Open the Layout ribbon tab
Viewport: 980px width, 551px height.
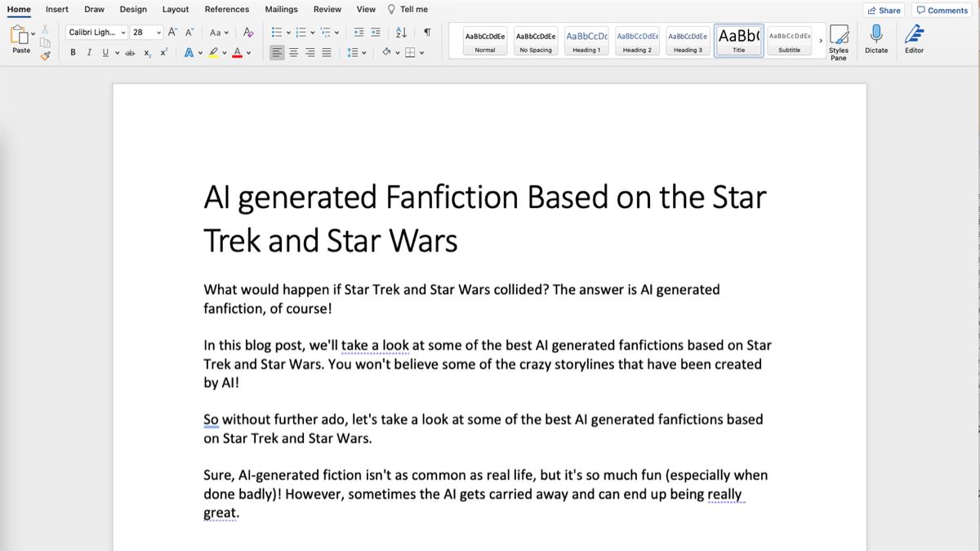[x=176, y=9]
